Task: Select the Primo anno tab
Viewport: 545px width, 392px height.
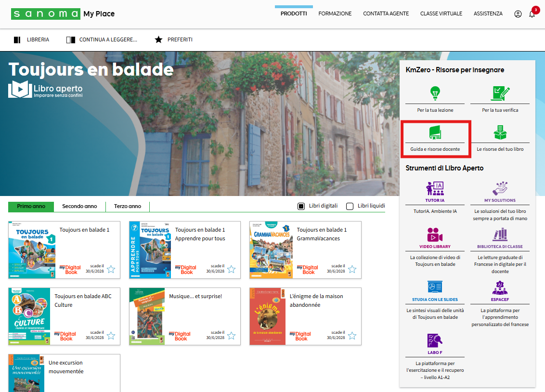Action: [31, 207]
